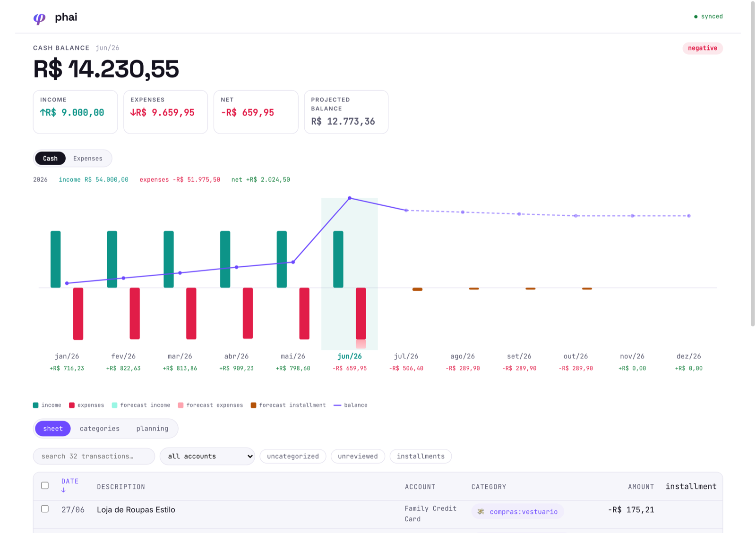This screenshot has height=533, width=756.
Task: Select the out/26 month label
Action: tap(576, 356)
